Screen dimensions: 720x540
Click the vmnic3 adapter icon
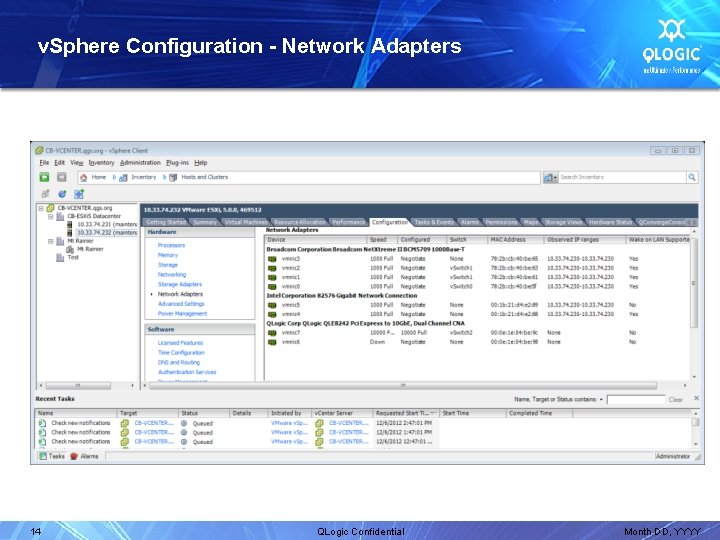point(272,259)
